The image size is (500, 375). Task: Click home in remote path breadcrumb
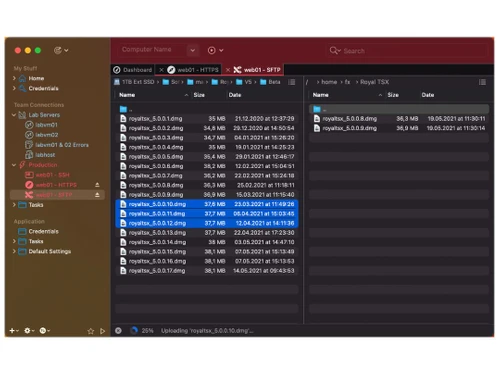(329, 82)
